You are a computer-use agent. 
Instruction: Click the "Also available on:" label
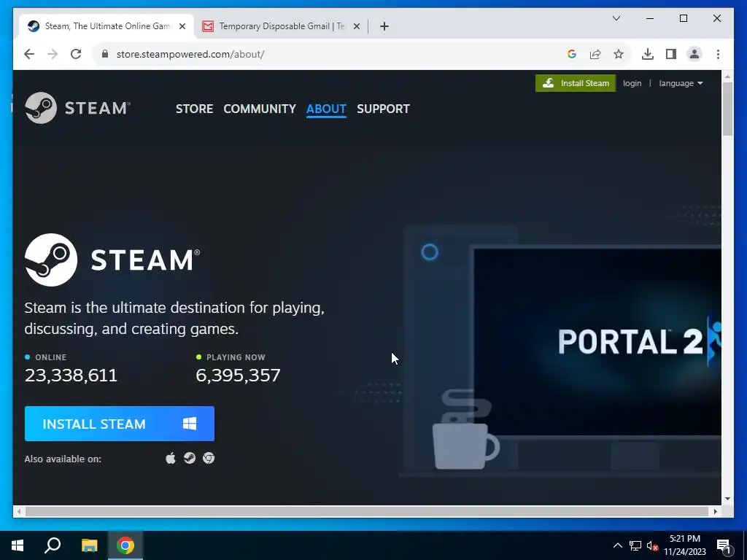click(63, 459)
